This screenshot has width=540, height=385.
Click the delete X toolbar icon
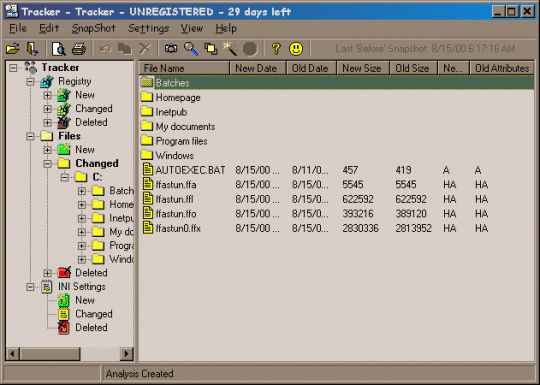pos(145,49)
